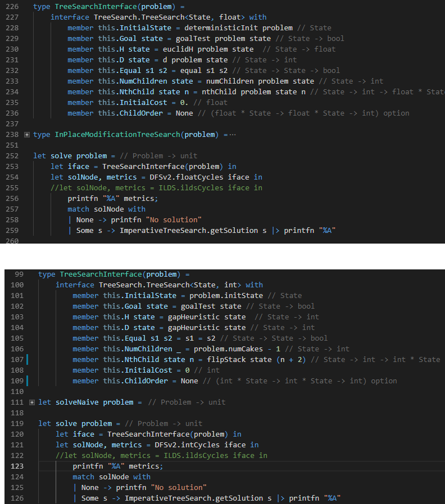The width and height of the screenshot is (445, 504).
Task: Click the change marker beside line 109
Action: click(27, 381)
